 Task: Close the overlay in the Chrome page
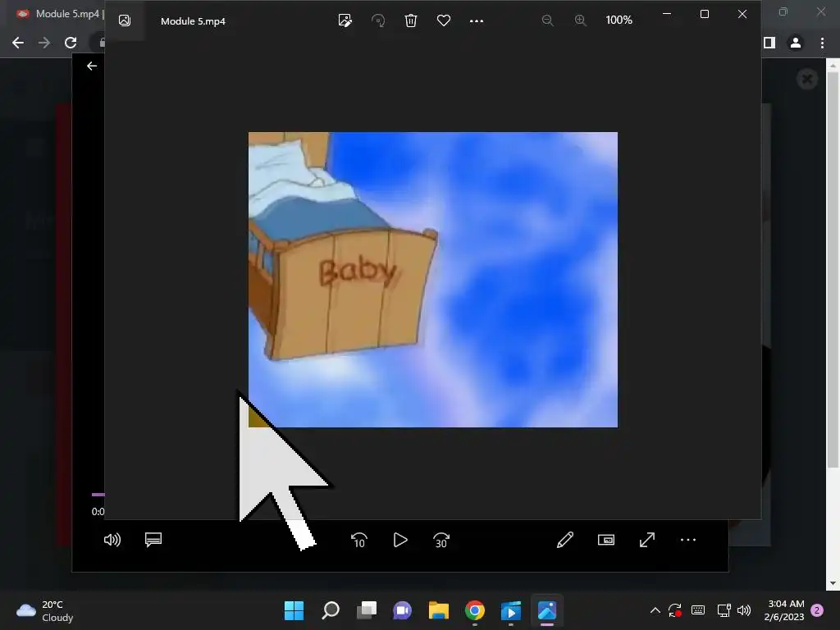[x=807, y=80]
